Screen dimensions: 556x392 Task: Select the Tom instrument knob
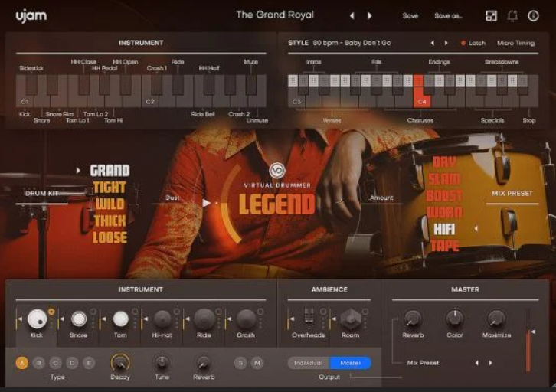point(120,318)
